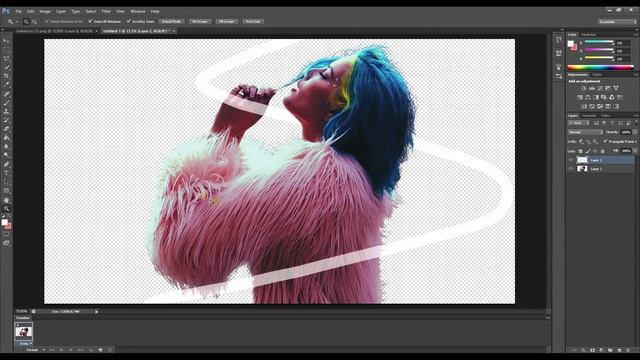Lock transparent pixels in Layers panel
The image size is (640, 360).
580,151
